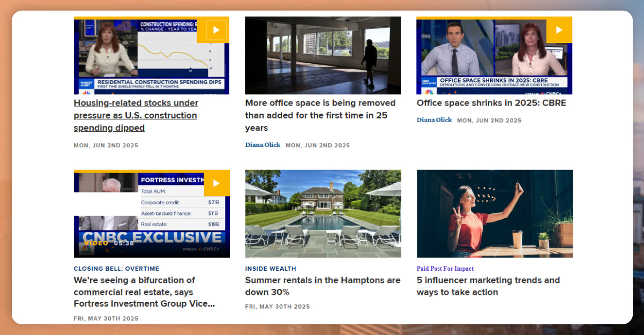Click the influencer taking selfie image
644x335 pixels.
point(494,213)
